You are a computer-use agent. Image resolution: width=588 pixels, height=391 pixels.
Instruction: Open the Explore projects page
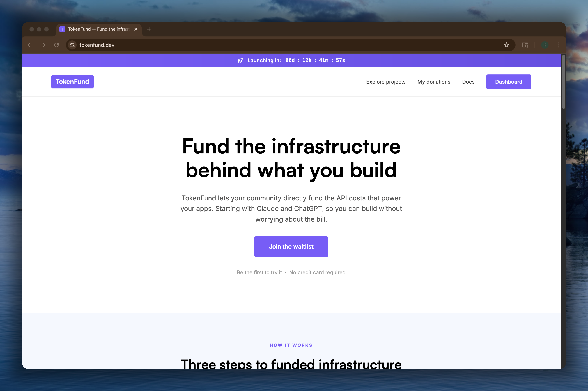click(386, 82)
